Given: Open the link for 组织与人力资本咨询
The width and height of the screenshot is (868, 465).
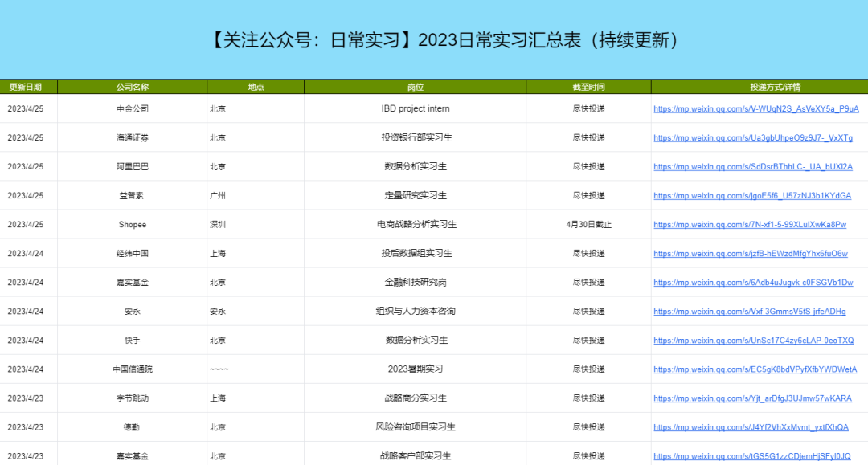Looking at the screenshot, I should point(750,312).
